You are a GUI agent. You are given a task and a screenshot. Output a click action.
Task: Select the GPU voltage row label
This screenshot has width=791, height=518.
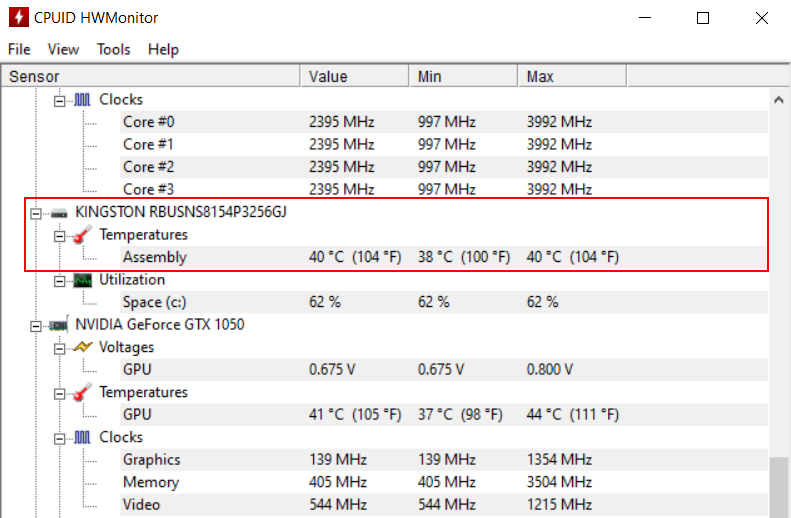(x=137, y=370)
